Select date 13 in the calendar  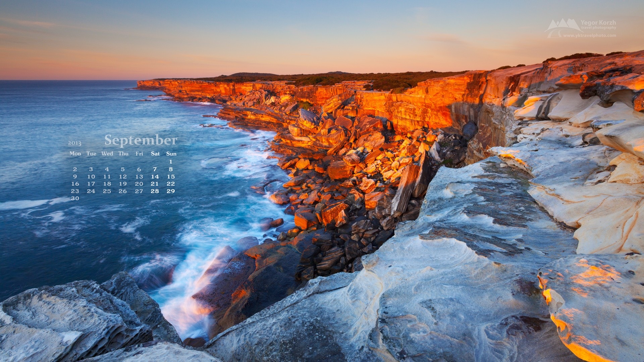tap(139, 177)
